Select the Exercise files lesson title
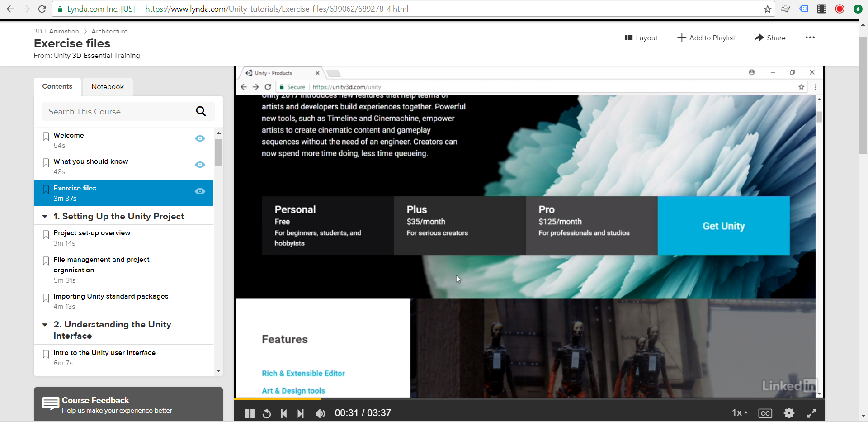The height and width of the screenshot is (422, 868). (75, 188)
